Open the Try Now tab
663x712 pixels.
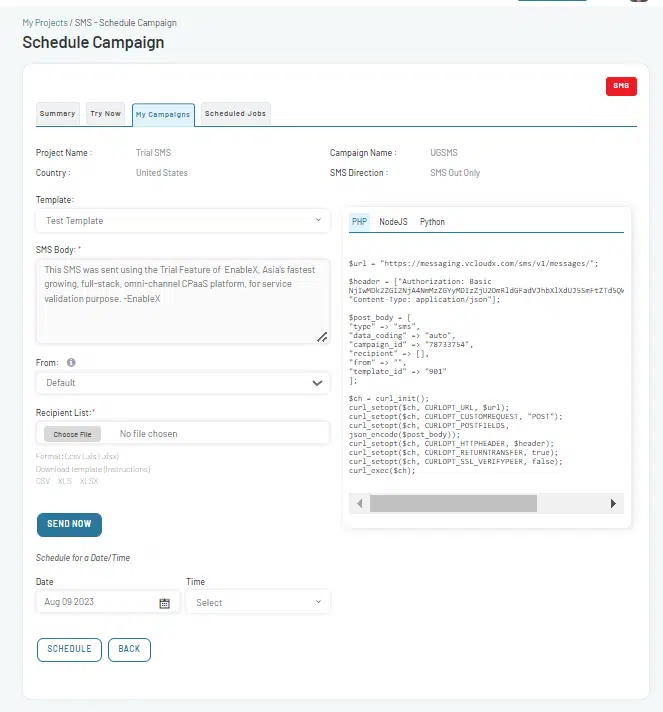(x=105, y=114)
